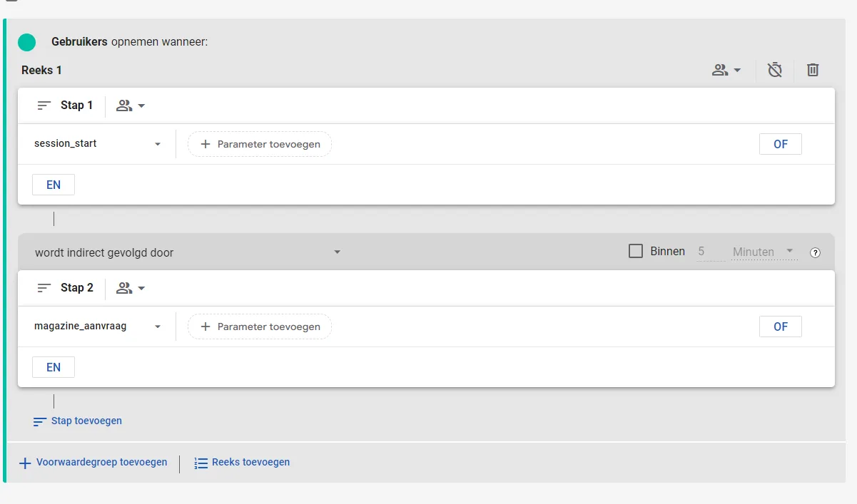Click the green include-condition circle icon

[x=27, y=43]
